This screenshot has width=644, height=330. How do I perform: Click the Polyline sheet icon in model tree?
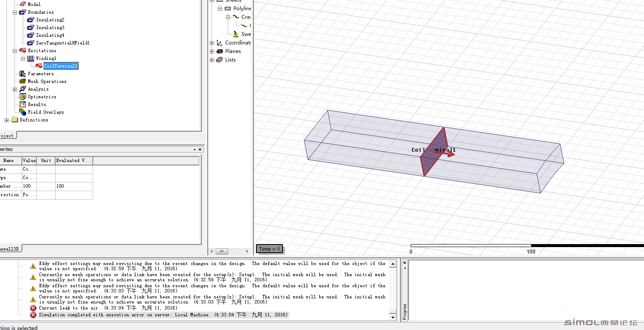(228, 9)
